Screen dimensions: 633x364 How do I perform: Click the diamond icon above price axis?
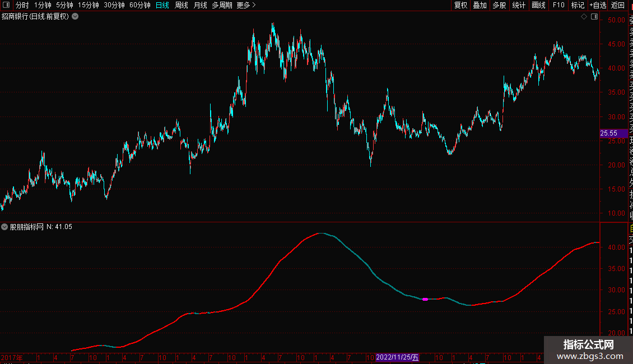point(584,17)
